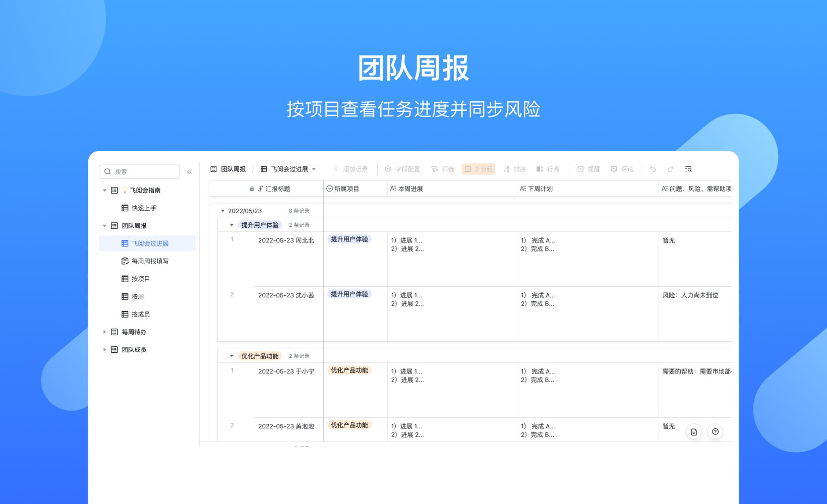Screen dimensions: 827x504
Task: Select the record 2022-05-23 黄泡泡
Action: pyautogui.click(x=286, y=427)
